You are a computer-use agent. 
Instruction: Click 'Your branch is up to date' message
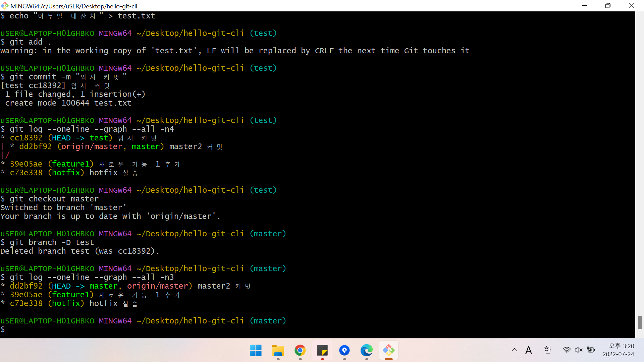[110, 216]
